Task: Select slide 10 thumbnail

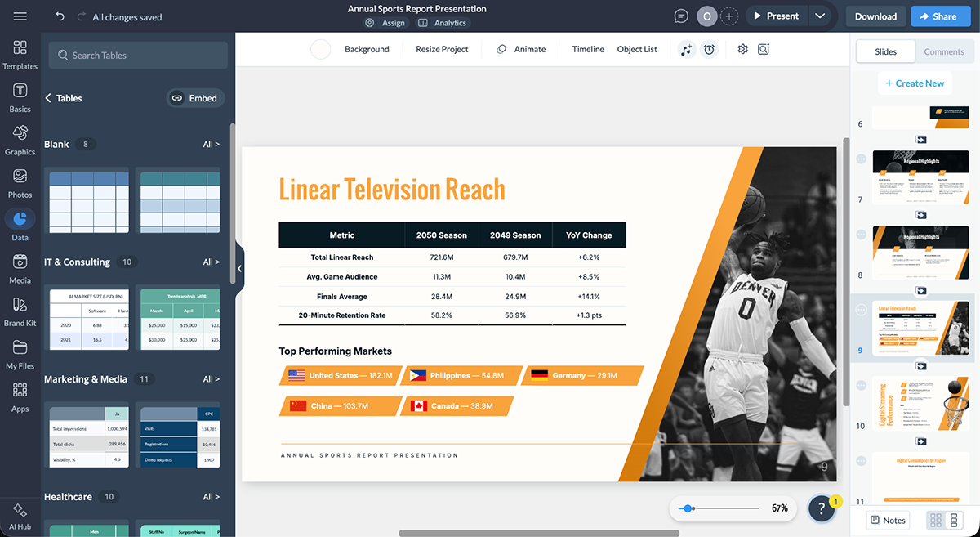Action: click(921, 404)
